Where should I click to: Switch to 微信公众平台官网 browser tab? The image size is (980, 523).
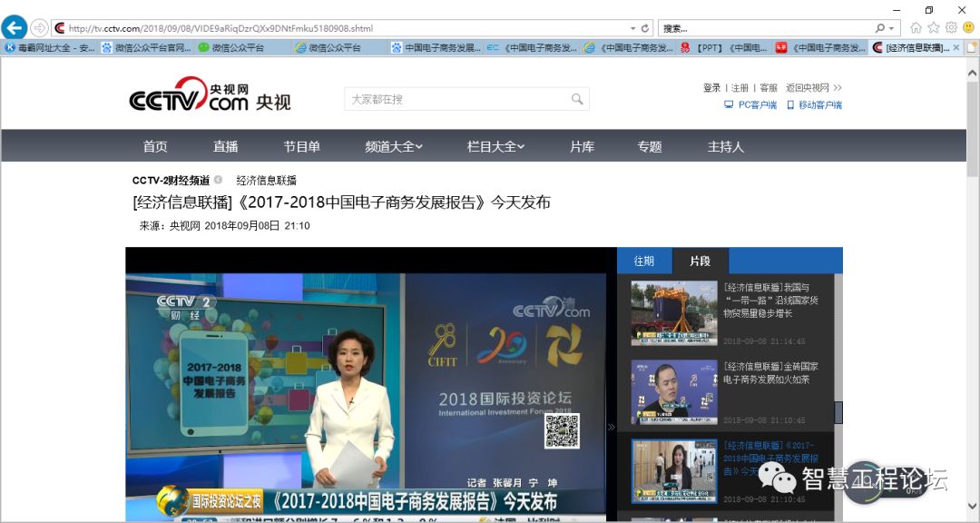point(147,47)
